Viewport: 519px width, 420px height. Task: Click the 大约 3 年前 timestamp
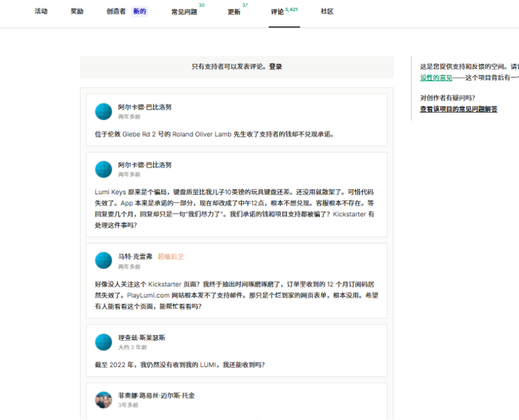point(132,347)
